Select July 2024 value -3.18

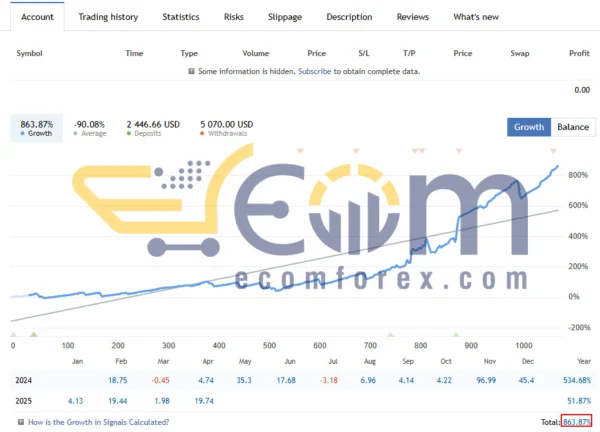tap(329, 380)
